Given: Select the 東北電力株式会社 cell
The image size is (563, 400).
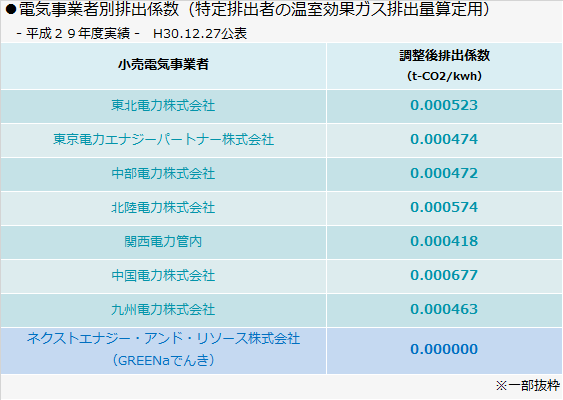Looking at the screenshot, I should pos(163,106).
